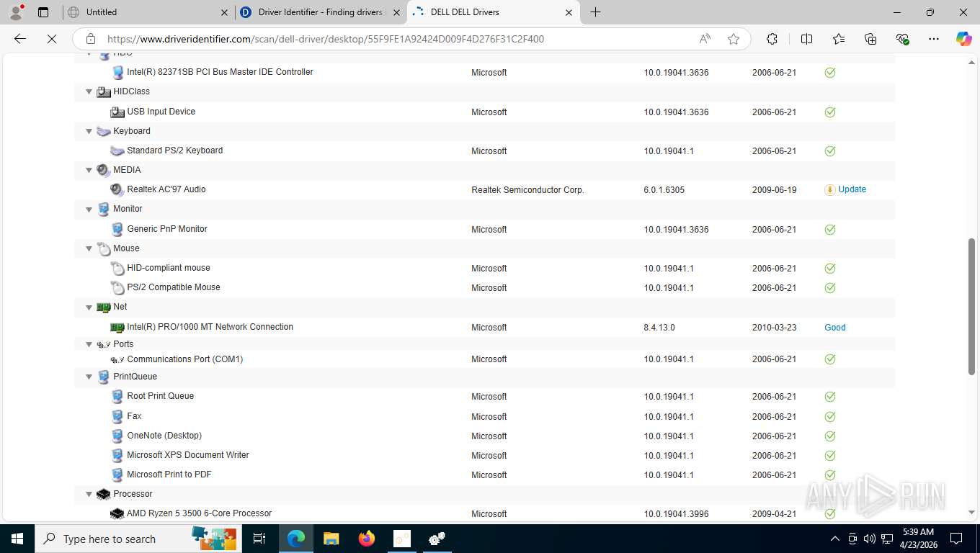Image resolution: width=980 pixels, height=553 pixels.
Task: Collapse the Monitor category
Action: click(89, 209)
